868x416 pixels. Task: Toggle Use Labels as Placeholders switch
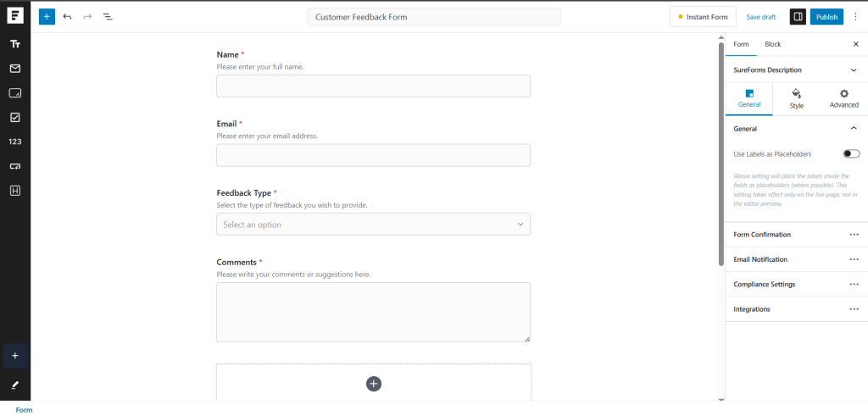851,154
